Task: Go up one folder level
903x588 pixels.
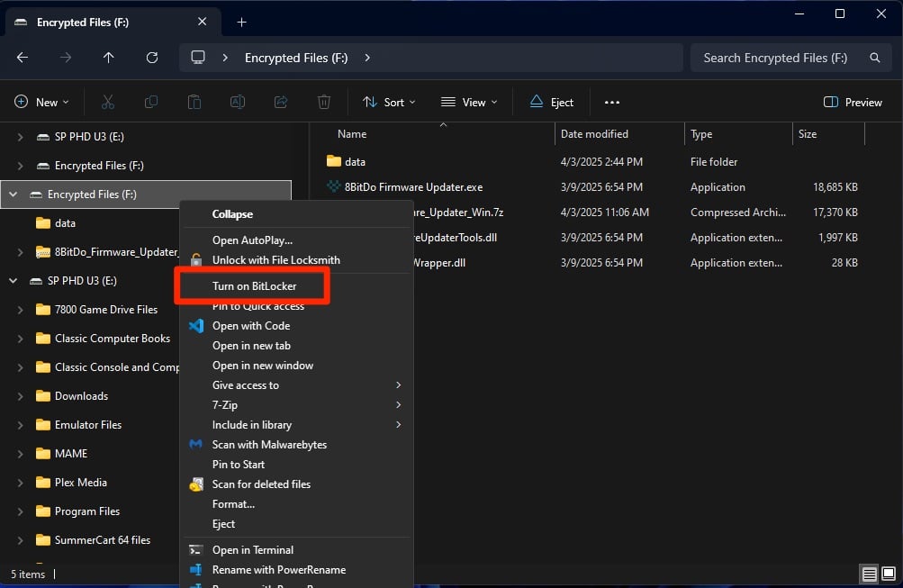Action: click(x=108, y=58)
